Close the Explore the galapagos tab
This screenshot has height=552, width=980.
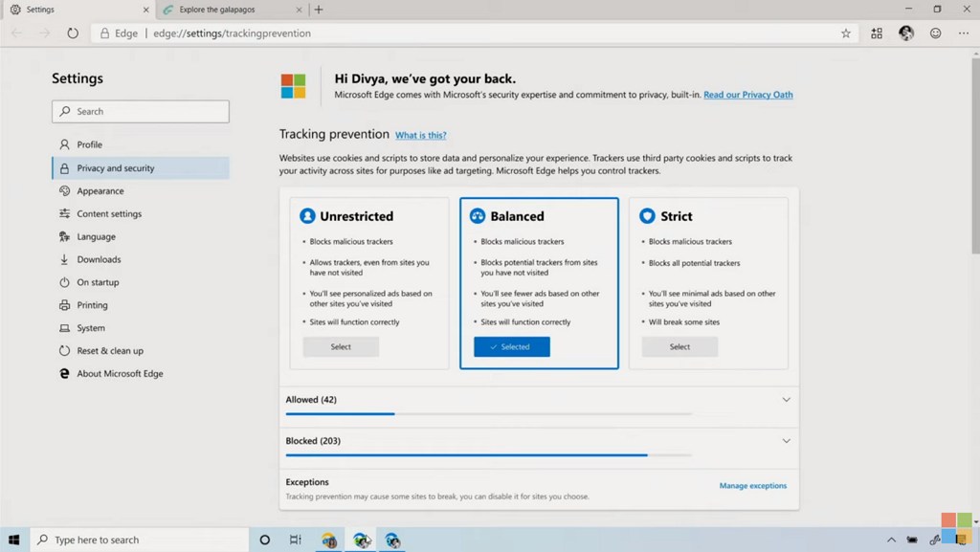coord(299,10)
